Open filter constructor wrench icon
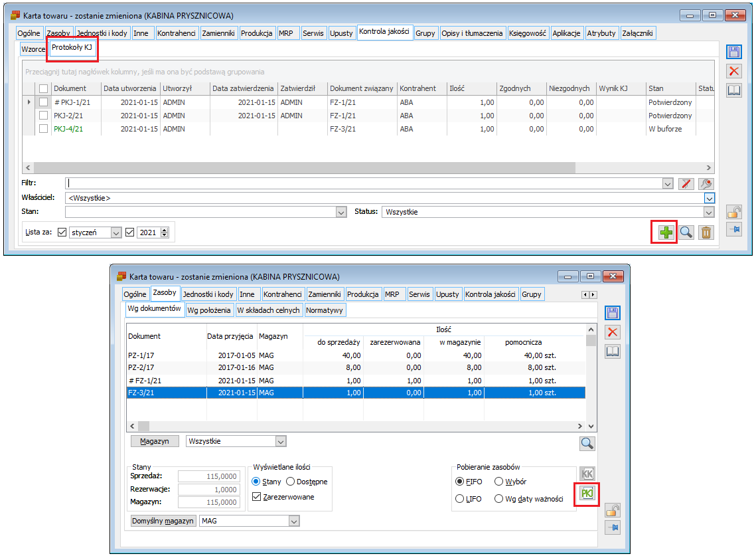 click(706, 184)
